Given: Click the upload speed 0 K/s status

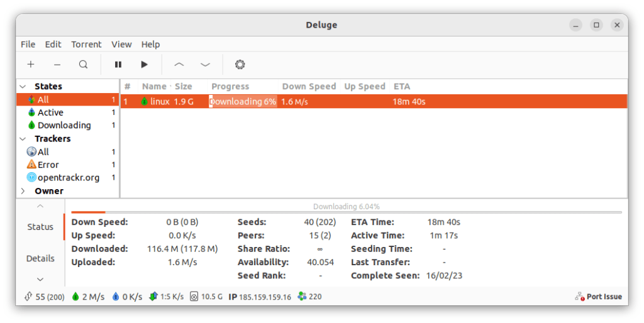Looking at the screenshot, I should pyautogui.click(x=127, y=297).
